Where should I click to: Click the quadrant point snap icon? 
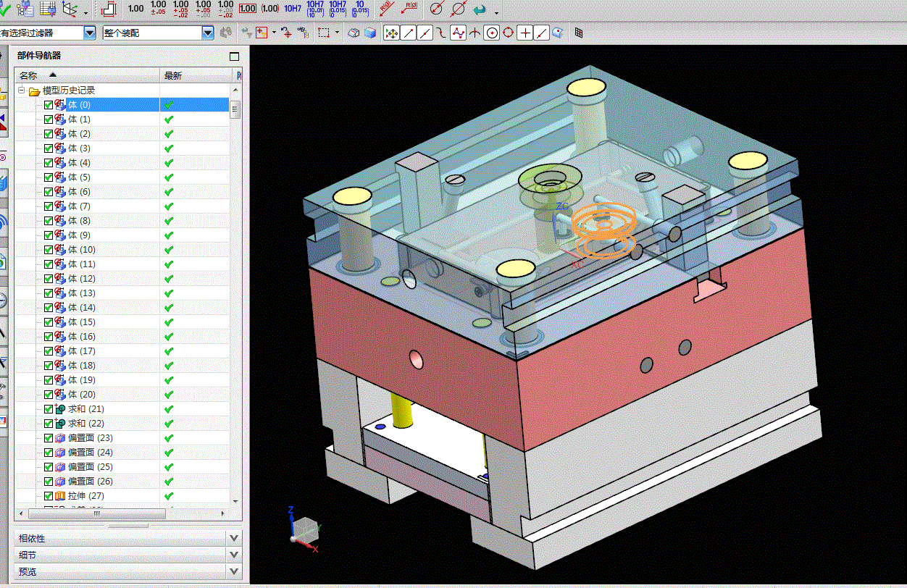(509, 33)
